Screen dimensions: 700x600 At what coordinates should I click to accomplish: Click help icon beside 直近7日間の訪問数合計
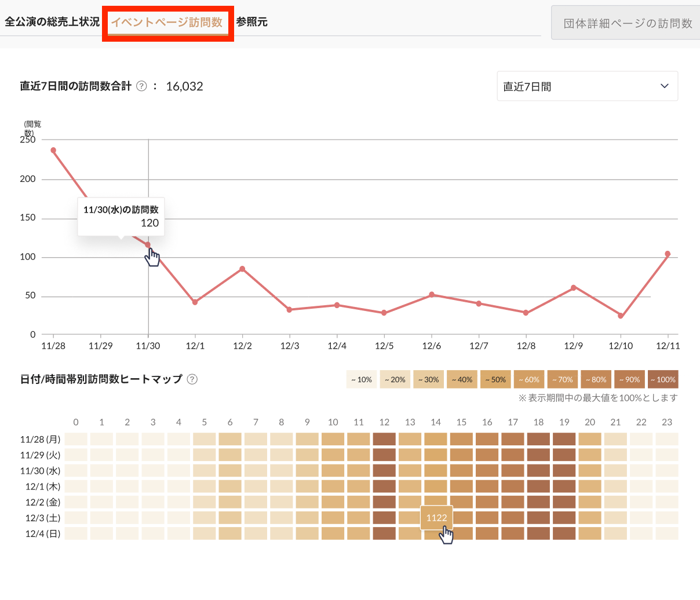[x=141, y=86]
